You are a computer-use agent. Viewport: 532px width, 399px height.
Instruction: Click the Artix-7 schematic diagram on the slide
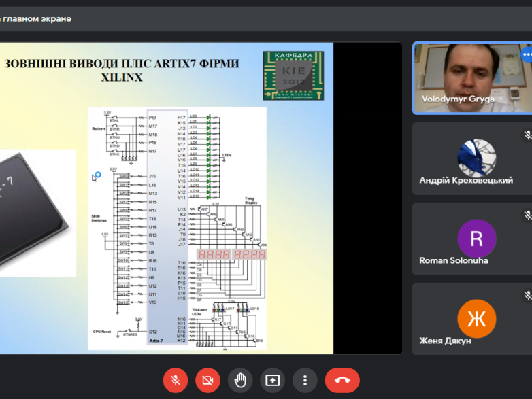click(x=178, y=228)
